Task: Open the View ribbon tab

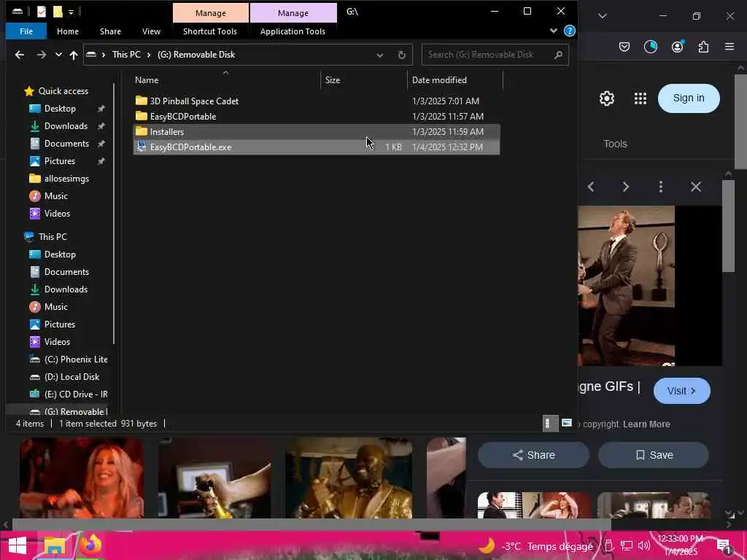Action: coord(151,31)
